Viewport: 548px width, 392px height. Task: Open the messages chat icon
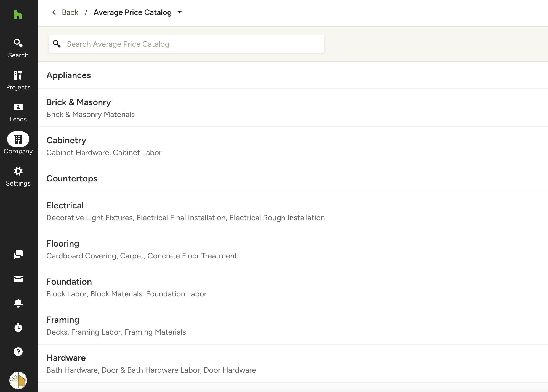click(x=18, y=254)
